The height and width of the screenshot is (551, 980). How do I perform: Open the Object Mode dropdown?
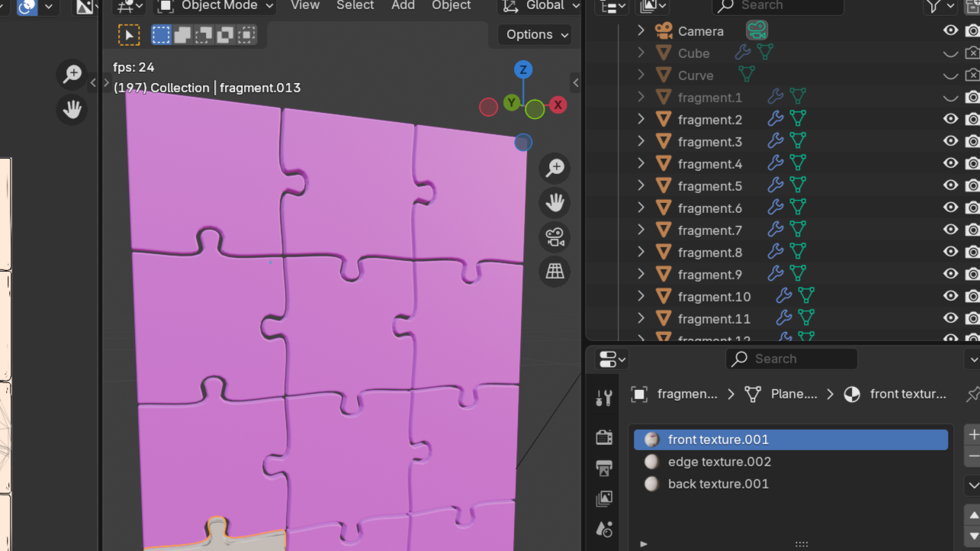click(216, 6)
